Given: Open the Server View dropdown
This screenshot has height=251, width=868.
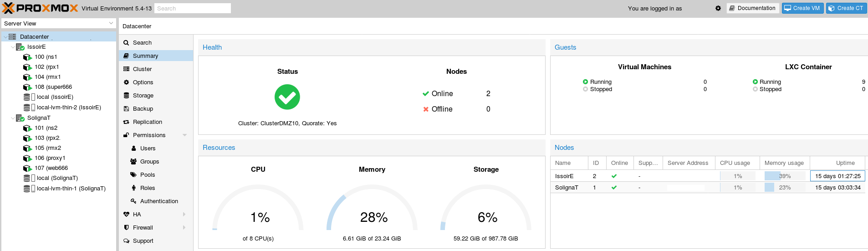Looking at the screenshot, I should coord(58,23).
